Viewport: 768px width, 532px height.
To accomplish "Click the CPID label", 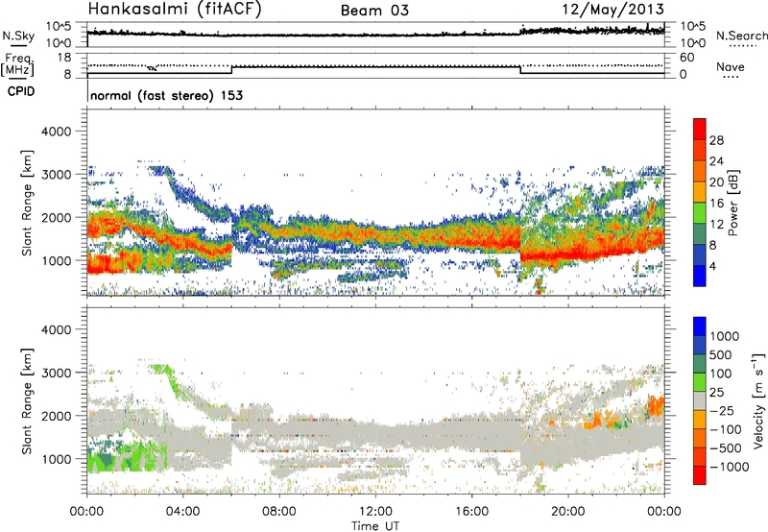I will (x=21, y=91).
